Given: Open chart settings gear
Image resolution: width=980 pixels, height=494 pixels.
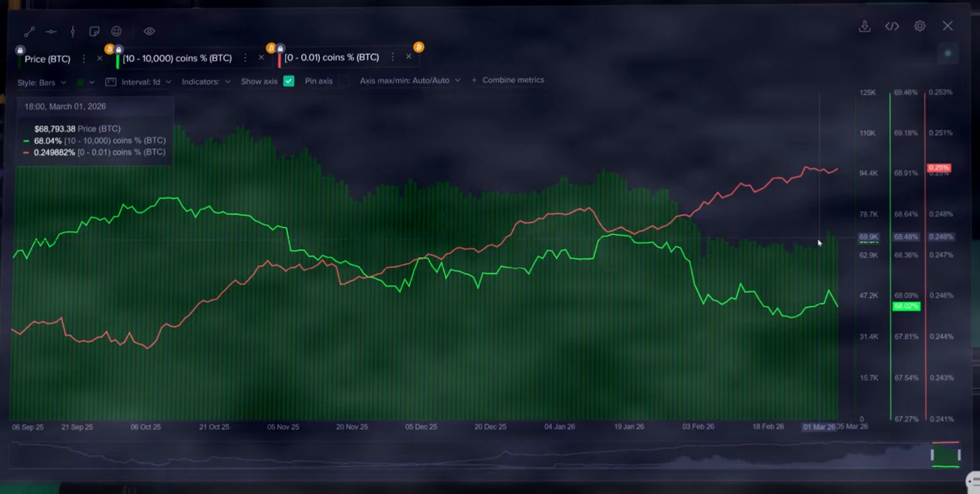Looking at the screenshot, I should [x=919, y=26].
